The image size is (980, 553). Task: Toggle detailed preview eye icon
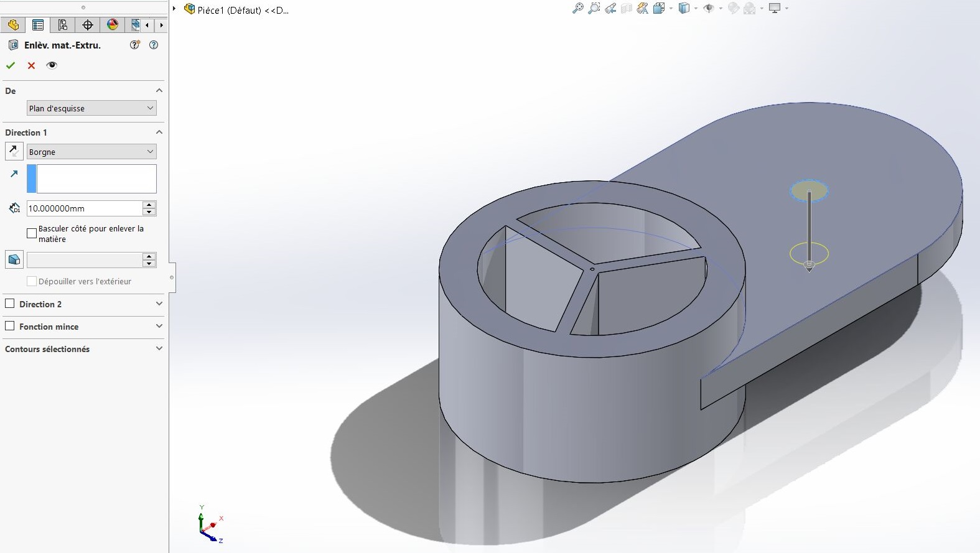[x=52, y=65]
